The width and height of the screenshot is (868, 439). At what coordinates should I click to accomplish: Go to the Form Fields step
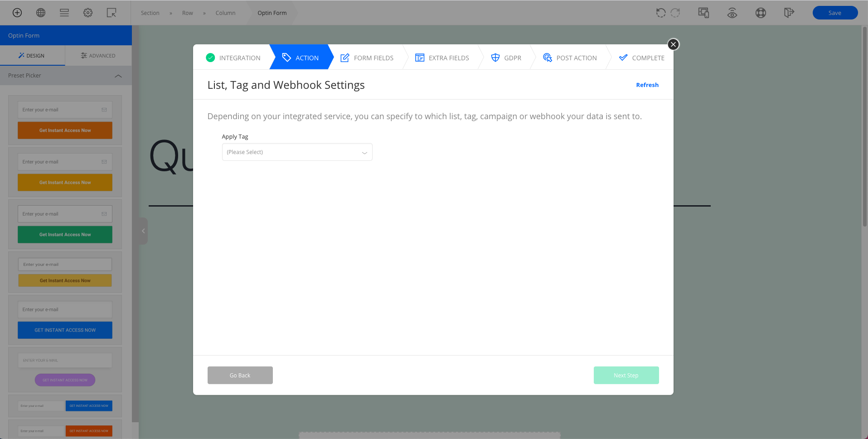click(367, 58)
